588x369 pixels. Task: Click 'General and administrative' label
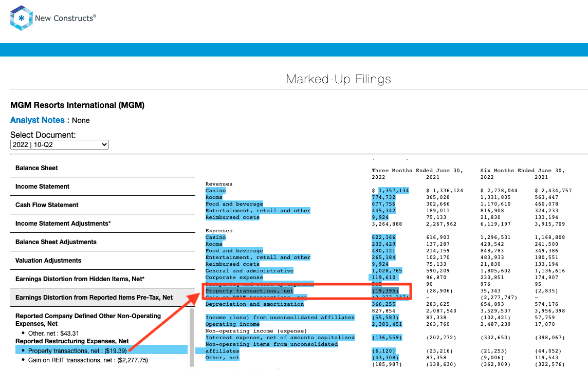tap(249, 271)
